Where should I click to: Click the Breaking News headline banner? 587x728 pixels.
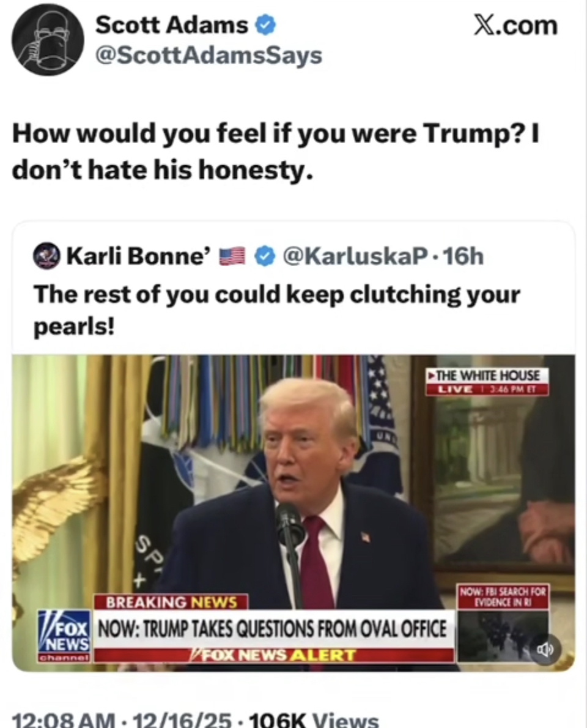coord(274,629)
